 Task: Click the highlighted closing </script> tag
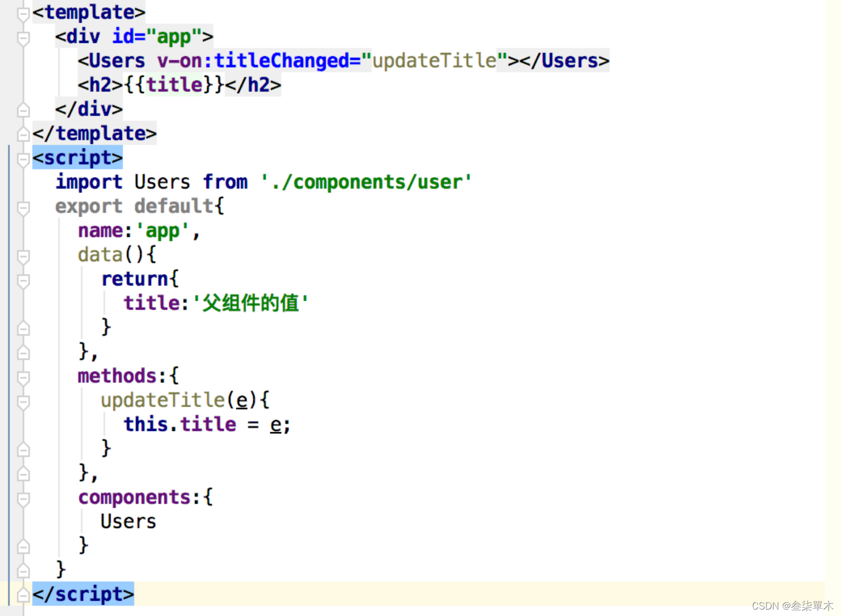[83, 594]
